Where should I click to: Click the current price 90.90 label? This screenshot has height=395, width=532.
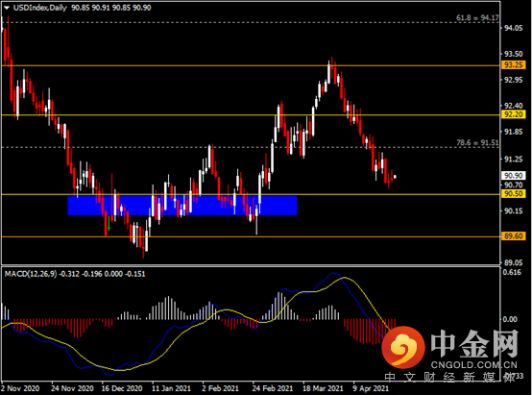pos(513,176)
